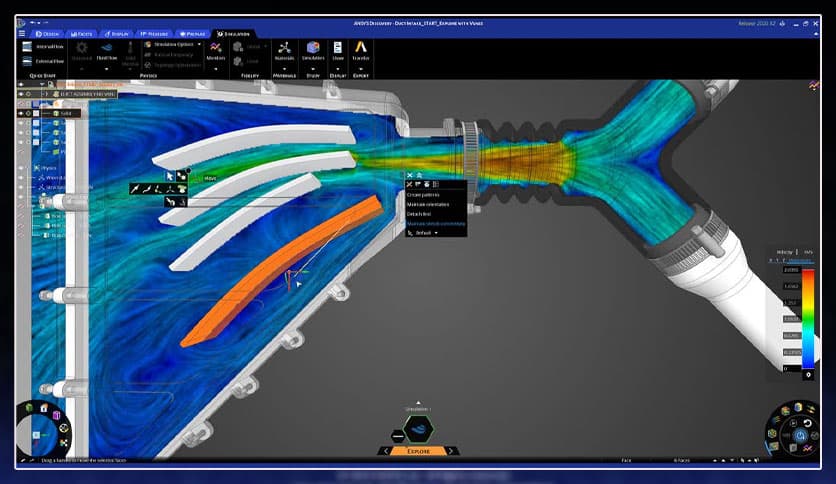Click the reset arrow icon in results dial
Screen dimensions: 836x484
[807, 423]
